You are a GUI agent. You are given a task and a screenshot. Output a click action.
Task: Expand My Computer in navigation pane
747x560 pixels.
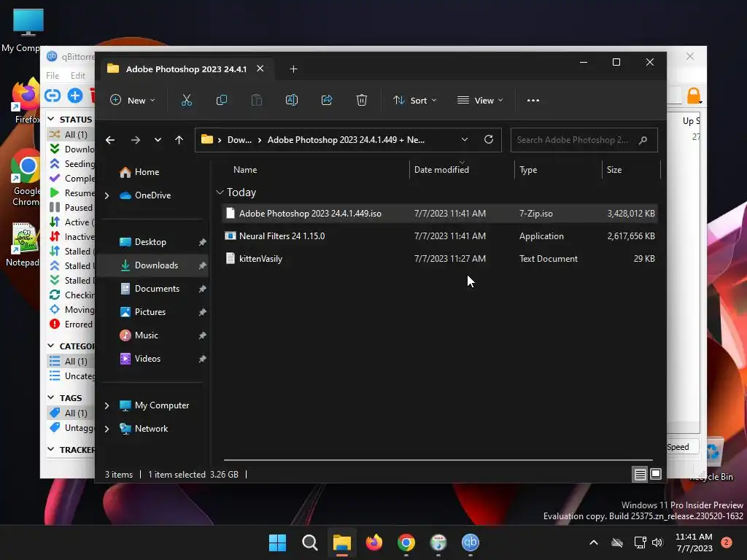(107, 405)
